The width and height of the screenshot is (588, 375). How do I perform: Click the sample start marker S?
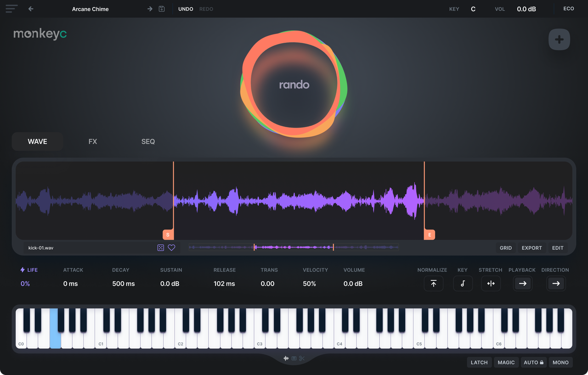point(168,235)
